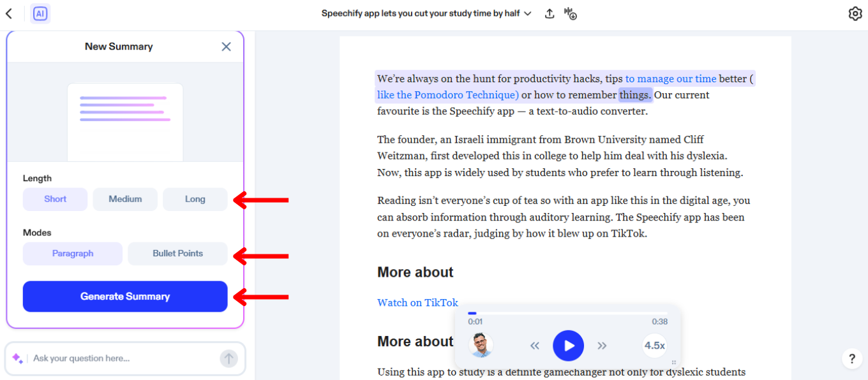Click the summary preview thumbnail
The width and height of the screenshot is (868, 380).
(125, 122)
